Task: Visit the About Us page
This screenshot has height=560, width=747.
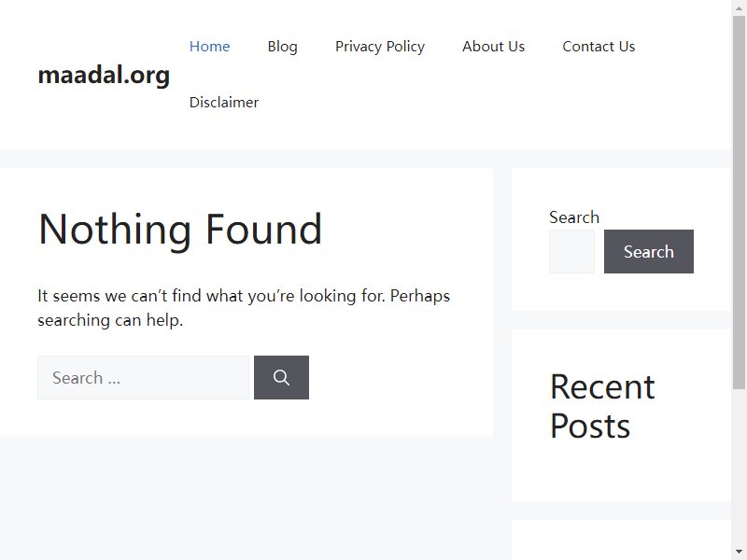Action: pyautogui.click(x=493, y=46)
